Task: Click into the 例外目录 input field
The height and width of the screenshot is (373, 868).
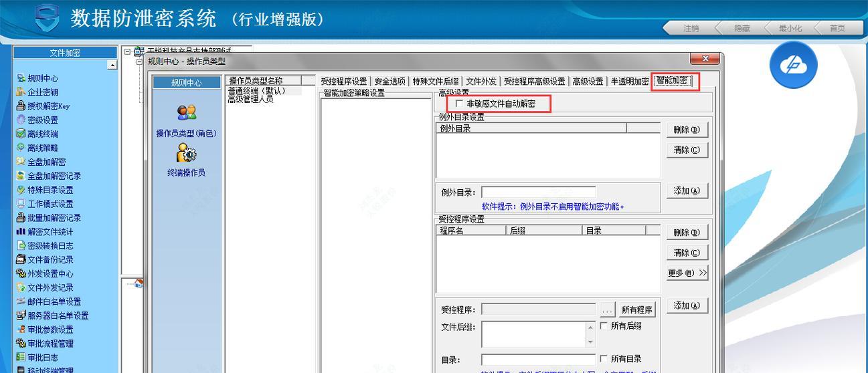Action: 538,193
